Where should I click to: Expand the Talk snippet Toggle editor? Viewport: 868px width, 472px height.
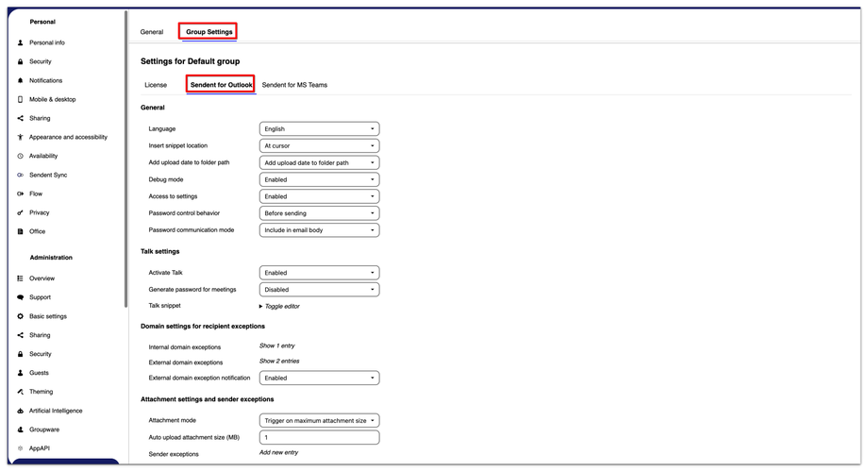(x=279, y=306)
